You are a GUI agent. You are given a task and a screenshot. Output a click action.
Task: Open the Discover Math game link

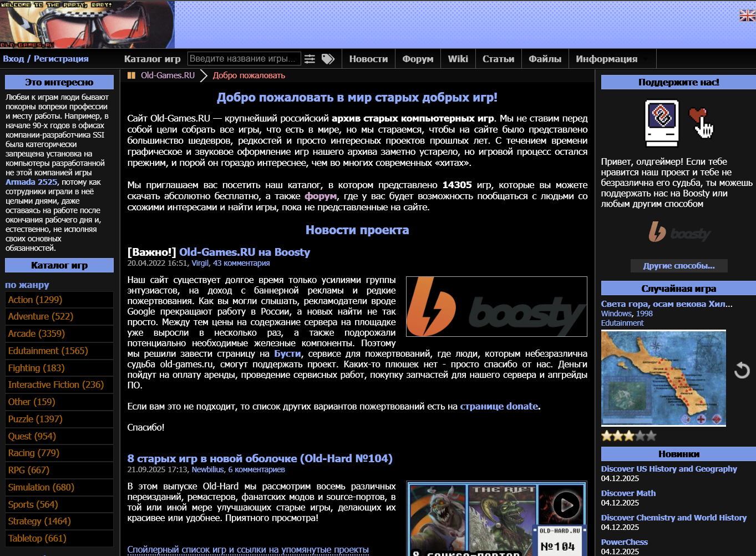[628, 493]
